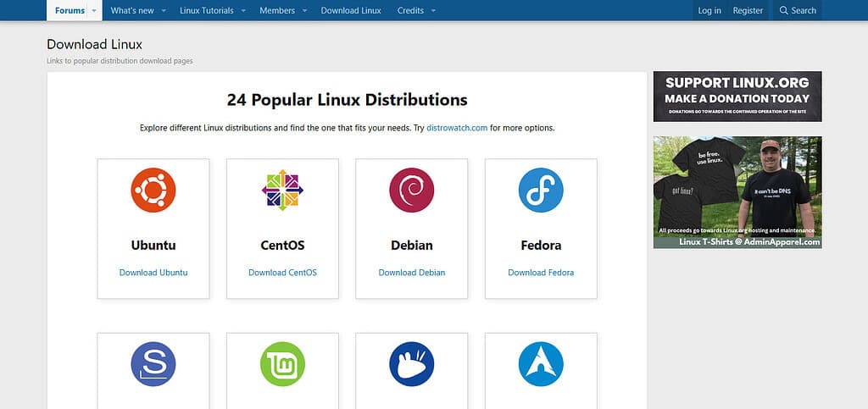Expand the Linux Tutorials dropdown arrow

pos(243,10)
